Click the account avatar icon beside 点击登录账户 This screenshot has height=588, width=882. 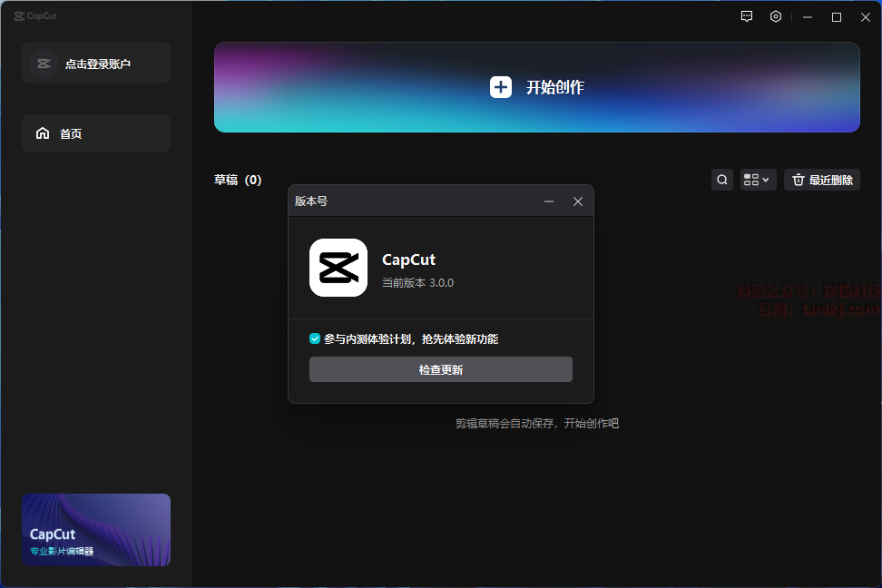44,64
